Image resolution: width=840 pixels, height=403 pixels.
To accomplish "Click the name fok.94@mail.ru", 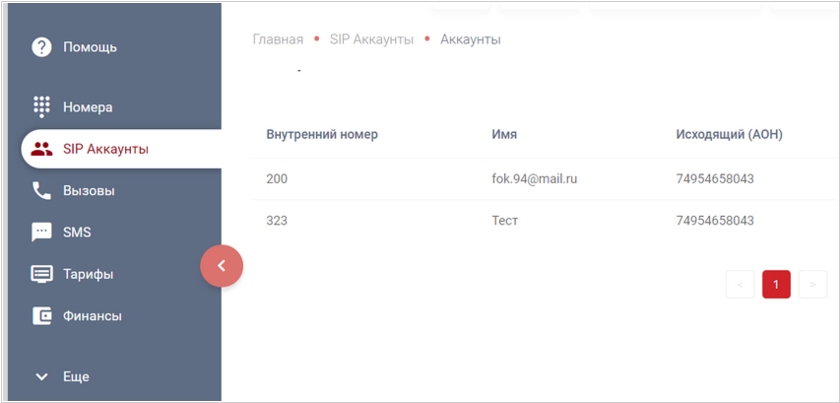I will click(534, 179).
